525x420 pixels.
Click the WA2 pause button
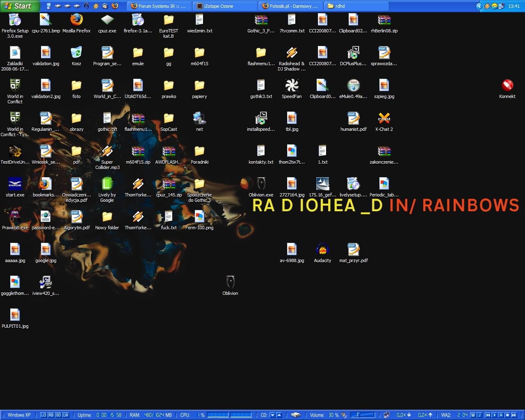(x=501, y=415)
